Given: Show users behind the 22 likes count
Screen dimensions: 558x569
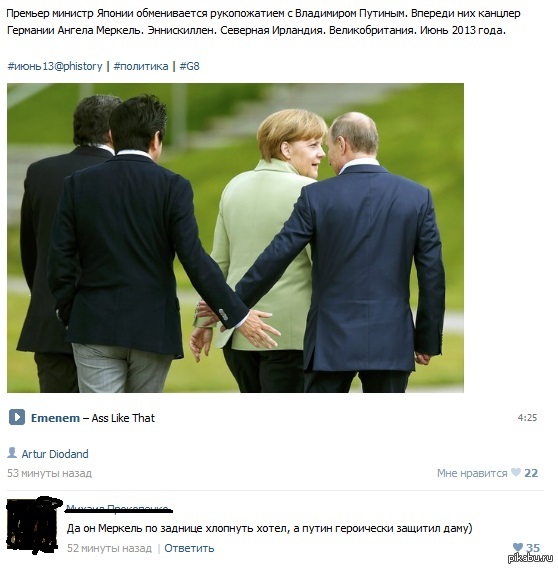Looking at the screenshot, I should tap(531, 473).
